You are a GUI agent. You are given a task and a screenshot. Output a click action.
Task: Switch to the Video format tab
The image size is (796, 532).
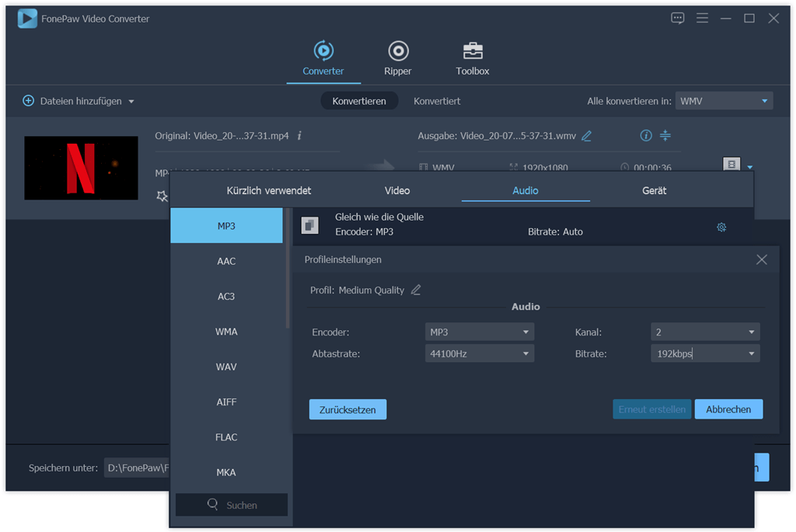397,191
